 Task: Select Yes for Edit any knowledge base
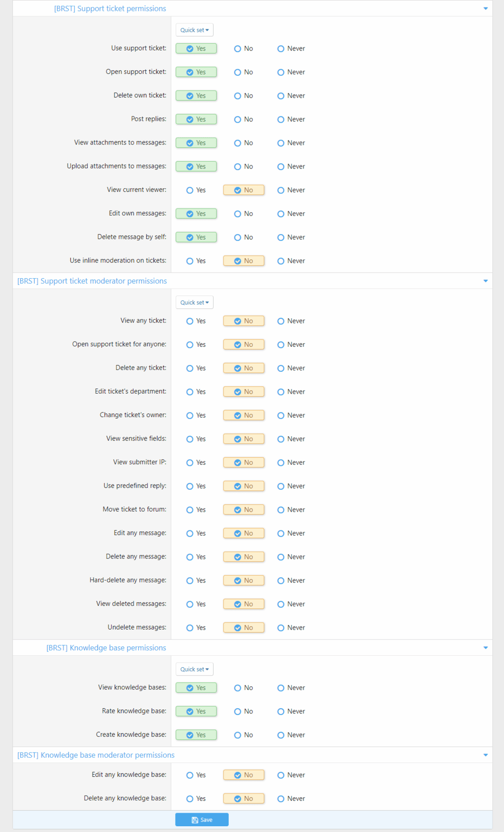tap(190, 775)
